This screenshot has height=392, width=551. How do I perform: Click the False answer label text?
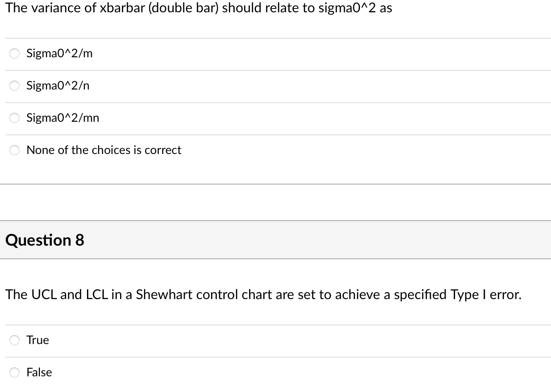tap(39, 372)
